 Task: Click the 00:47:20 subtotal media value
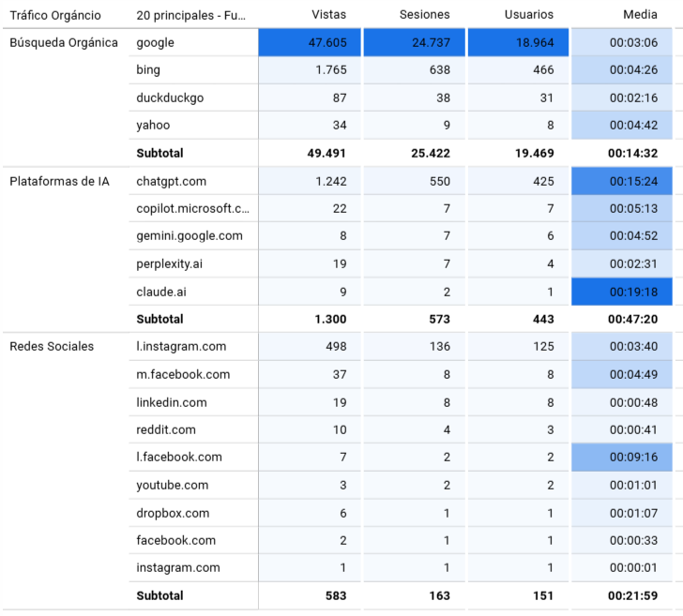point(632,319)
